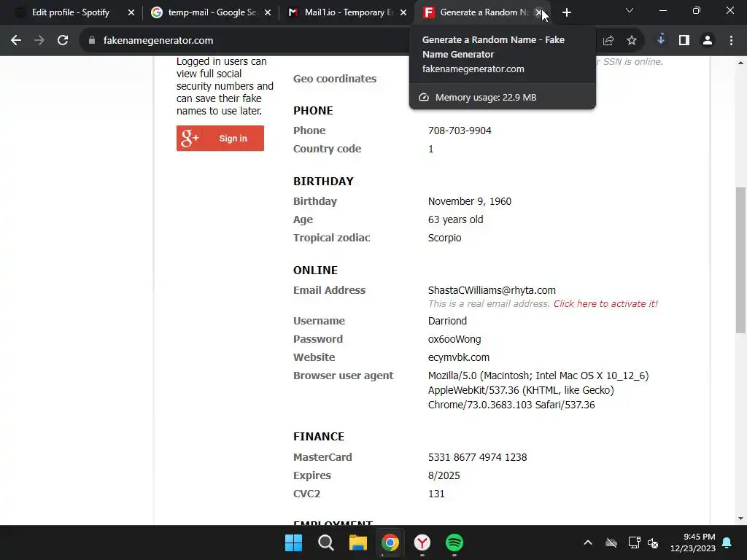Image resolution: width=747 pixels, height=560 pixels.
Task: Open the notifications bell icon
Action: pyautogui.click(x=727, y=542)
